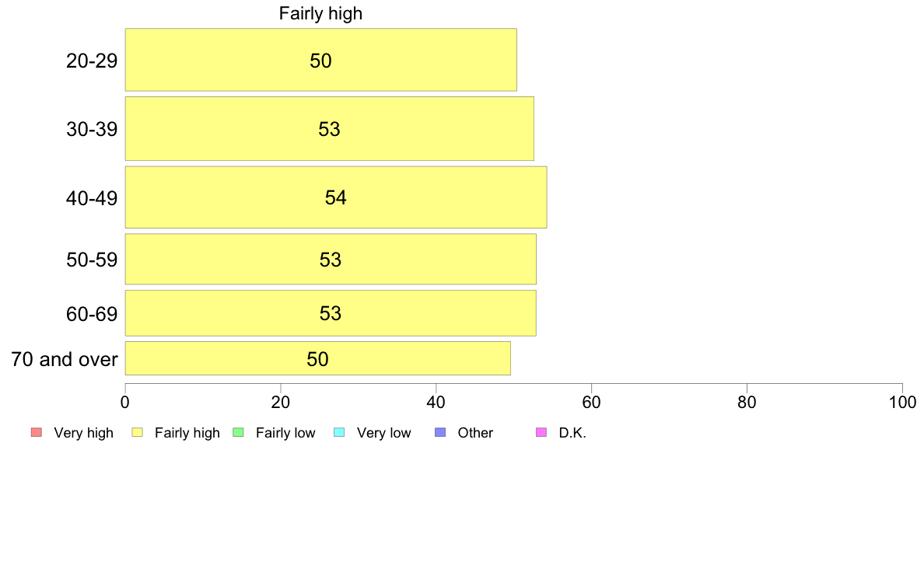Click the D.K. magenta legend swatch

[541, 432]
